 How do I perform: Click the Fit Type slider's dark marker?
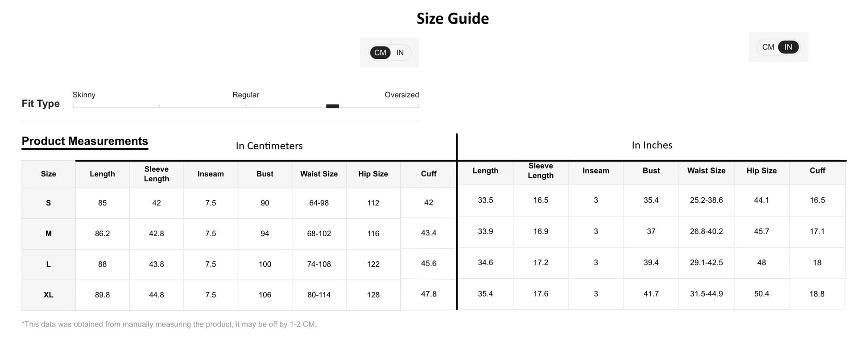[332, 106]
